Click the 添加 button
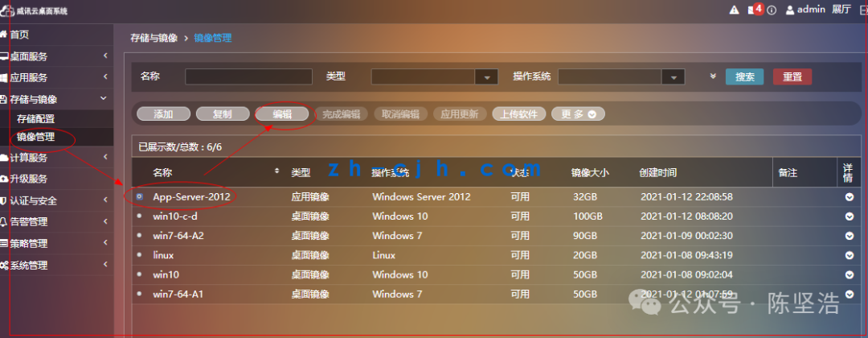The height and width of the screenshot is (338, 868). point(163,114)
